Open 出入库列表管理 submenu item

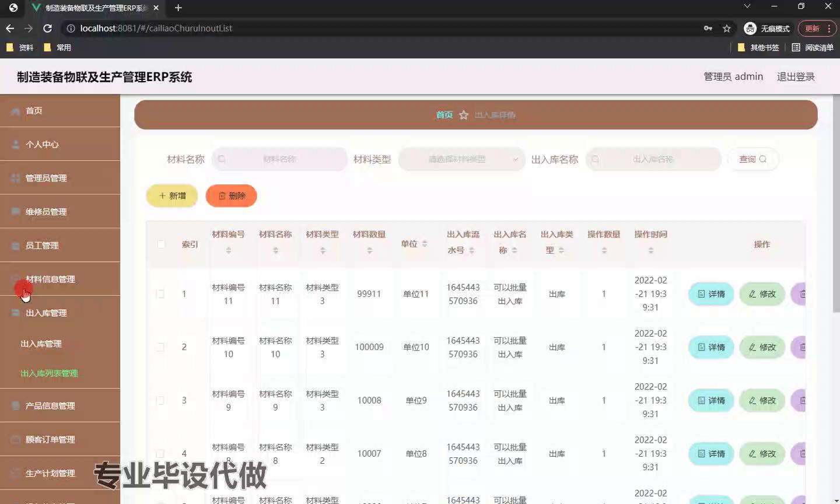49,373
